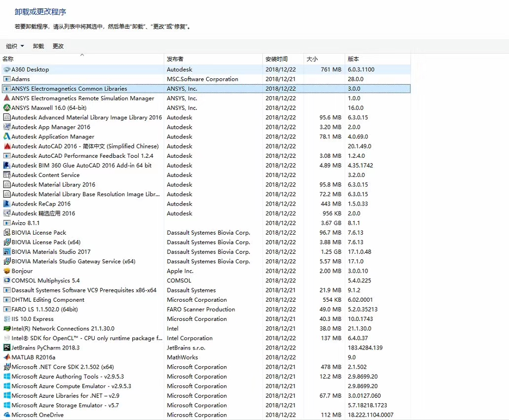Sort by 安装时间 column header
This screenshot has width=509, height=420.
276,59
